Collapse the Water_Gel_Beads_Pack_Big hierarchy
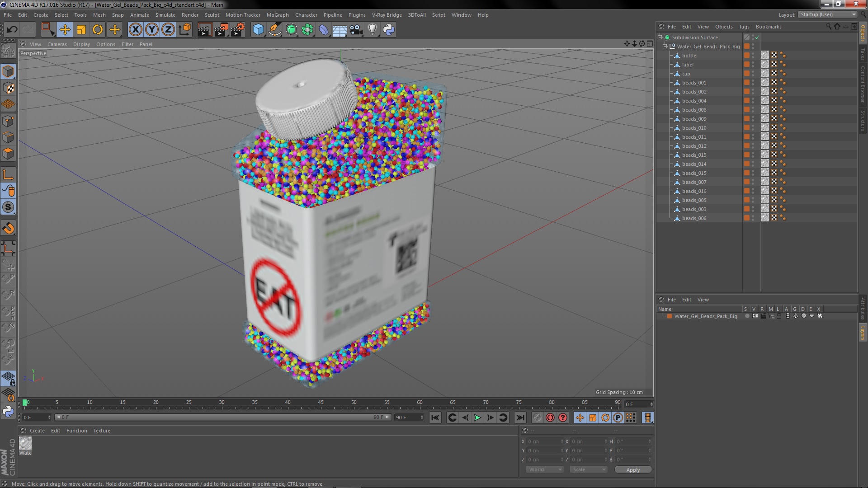The height and width of the screenshot is (488, 868). tap(665, 47)
